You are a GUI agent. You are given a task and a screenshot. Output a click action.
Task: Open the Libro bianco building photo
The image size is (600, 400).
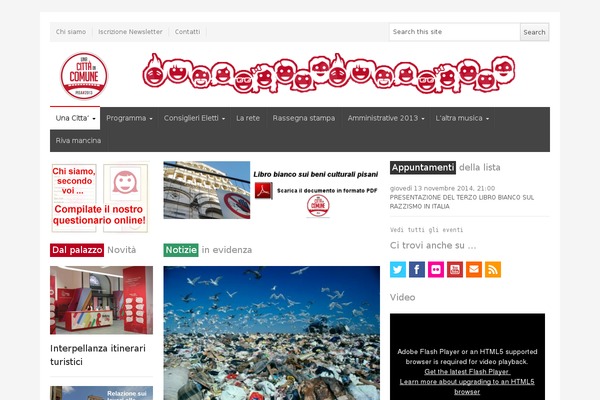(207, 190)
